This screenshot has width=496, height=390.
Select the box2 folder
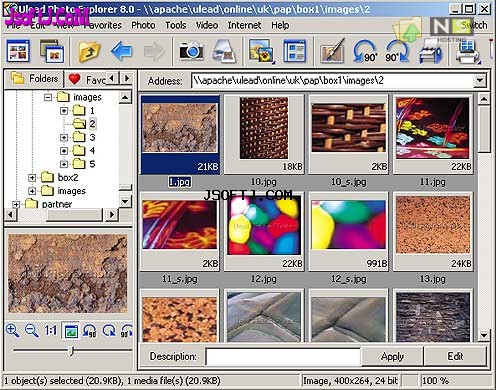pos(68,177)
